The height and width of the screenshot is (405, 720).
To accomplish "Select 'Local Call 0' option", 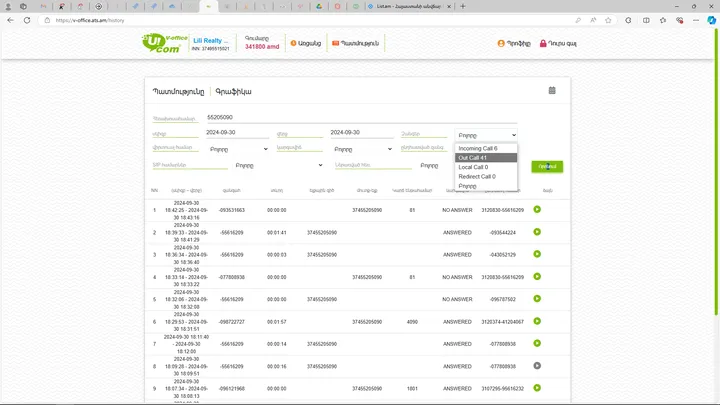I will pos(485,167).
